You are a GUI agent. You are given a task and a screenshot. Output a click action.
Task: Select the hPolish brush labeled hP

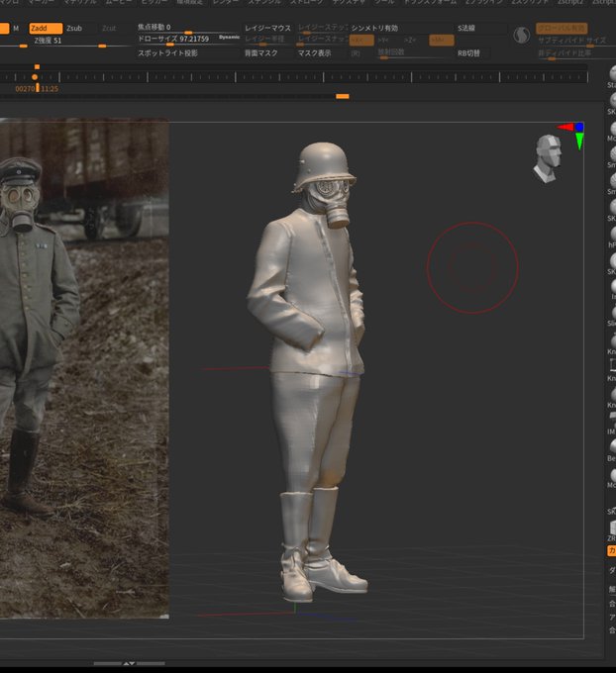click(x=612, y=238)
